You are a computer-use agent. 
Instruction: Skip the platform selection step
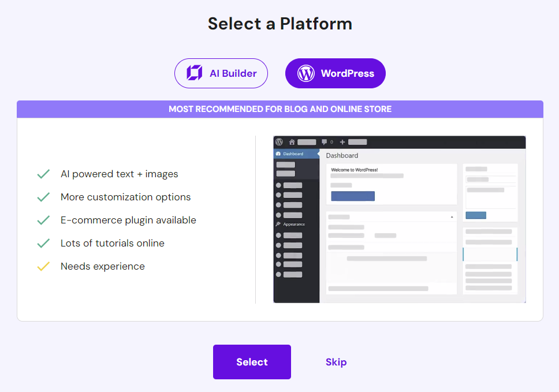336,361
